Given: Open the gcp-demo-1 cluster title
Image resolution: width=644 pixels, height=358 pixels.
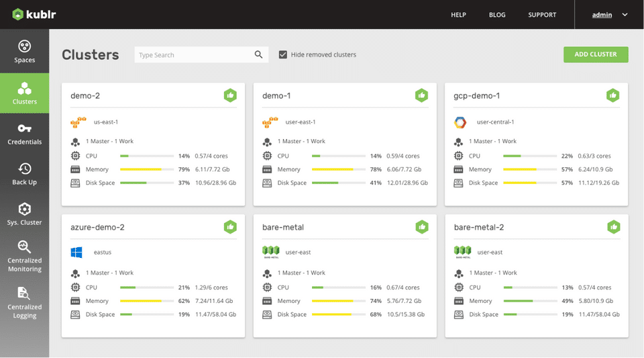Looking at the screenshot, I should 477,96.
